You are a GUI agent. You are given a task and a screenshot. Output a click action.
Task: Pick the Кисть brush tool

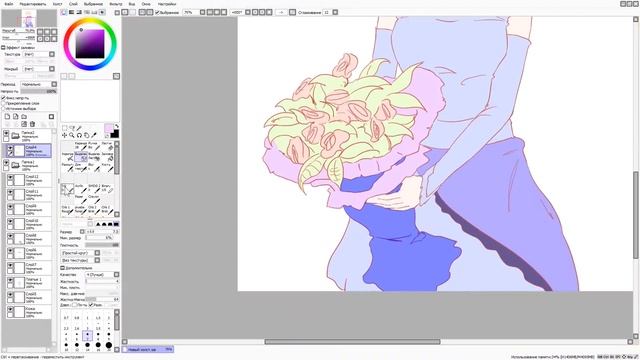[x=107, y=167]
